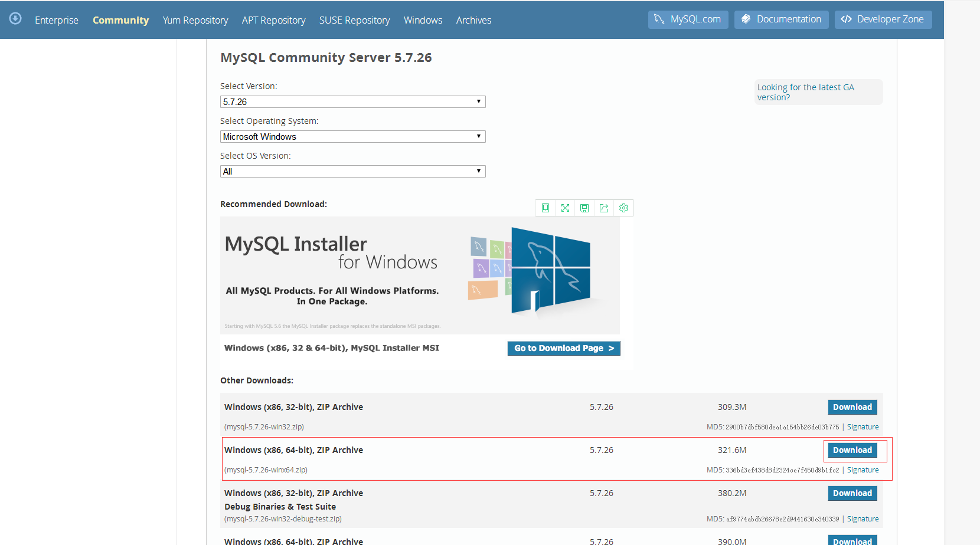Image resolution: width=980 pixels, height=545 pixels.
Task: Visit the MySQL.com button
Action: [688, 19]
